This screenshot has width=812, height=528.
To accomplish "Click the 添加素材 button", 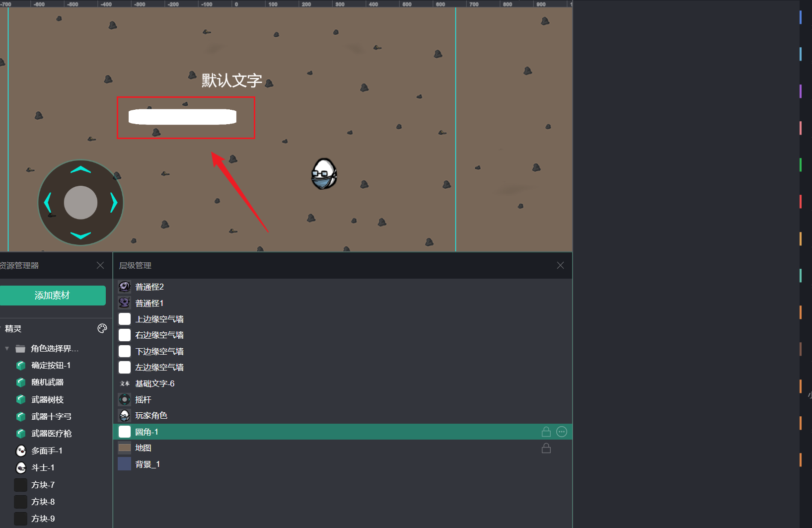I will click(x=52, y=296).
